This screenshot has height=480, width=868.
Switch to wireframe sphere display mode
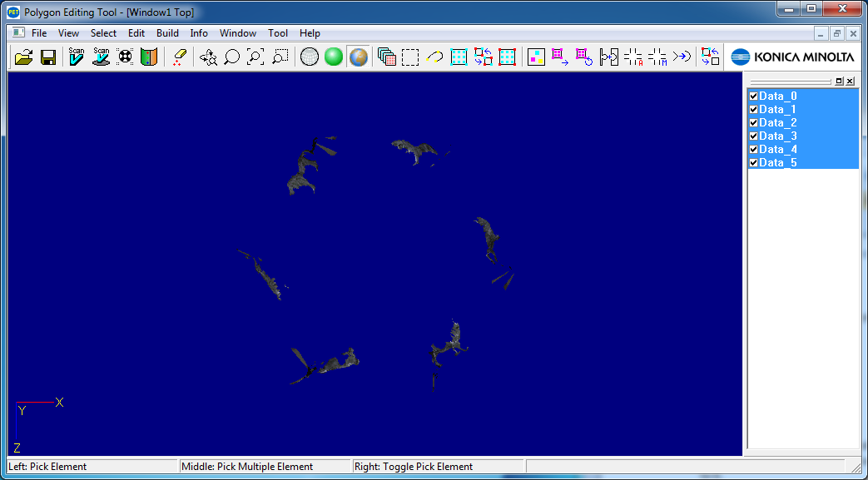(x=310, y=57)
